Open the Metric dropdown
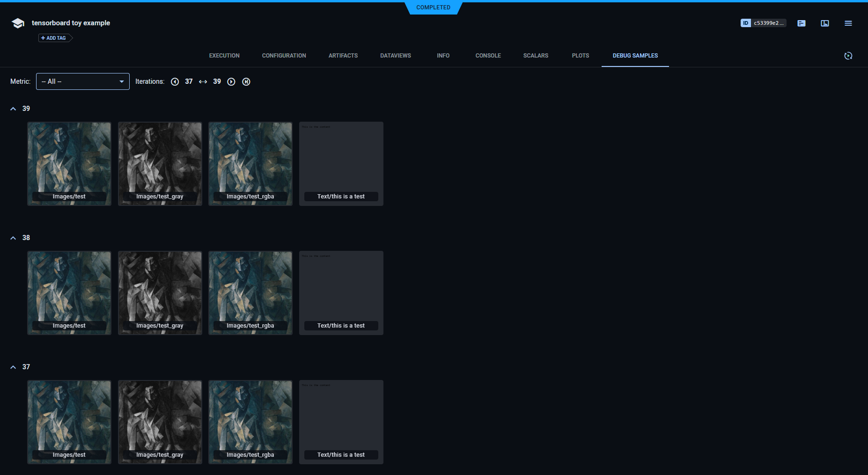This screenshot has width=868, height=475. click(83, 81)
